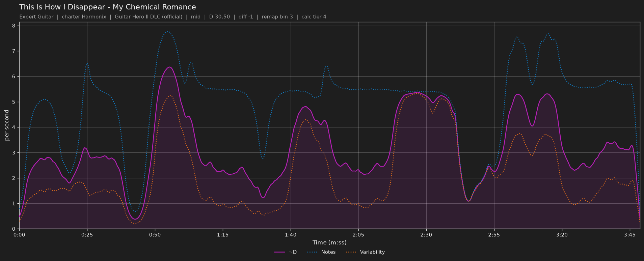Select the "0:25" time tick label
The height and width of the screenshot is (261, 644).
coord(87,235)
